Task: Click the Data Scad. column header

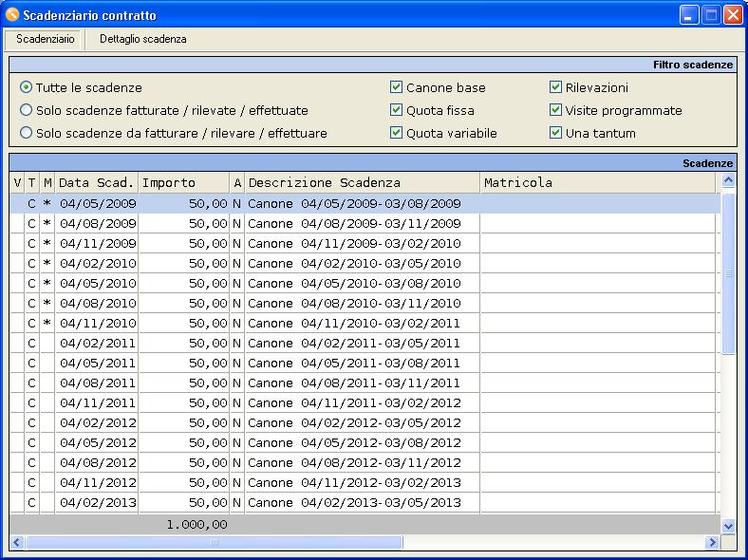Action: 96,182
